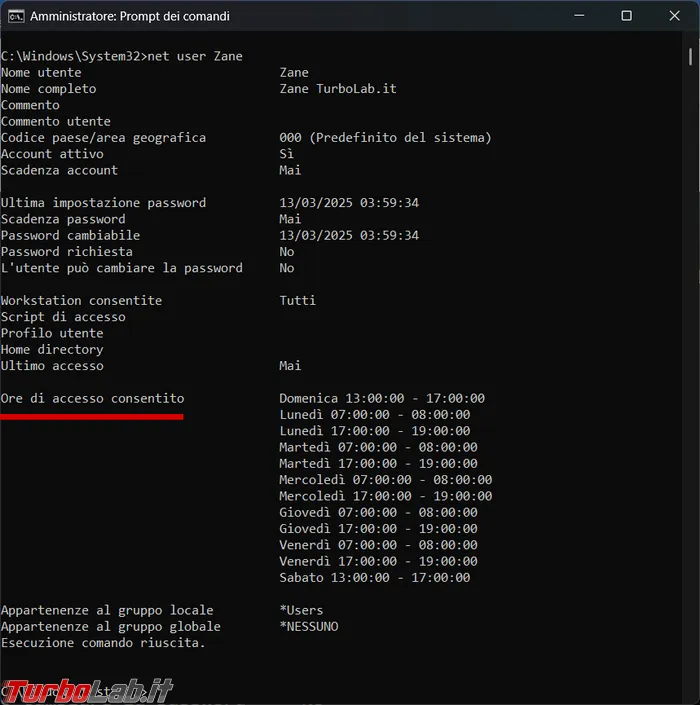
Task: Click the vertical scrollbar thumb
Action: coord(690,57)
